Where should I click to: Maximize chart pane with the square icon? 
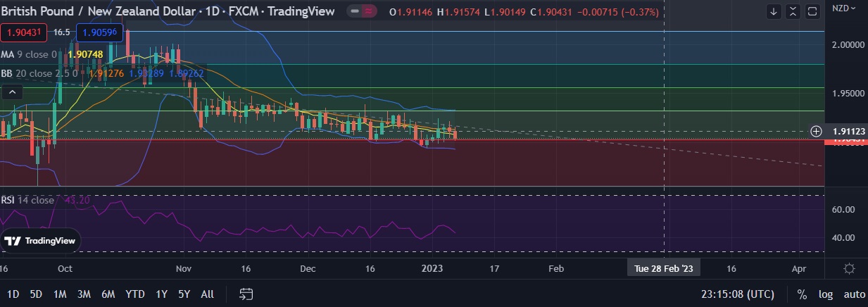812,11
